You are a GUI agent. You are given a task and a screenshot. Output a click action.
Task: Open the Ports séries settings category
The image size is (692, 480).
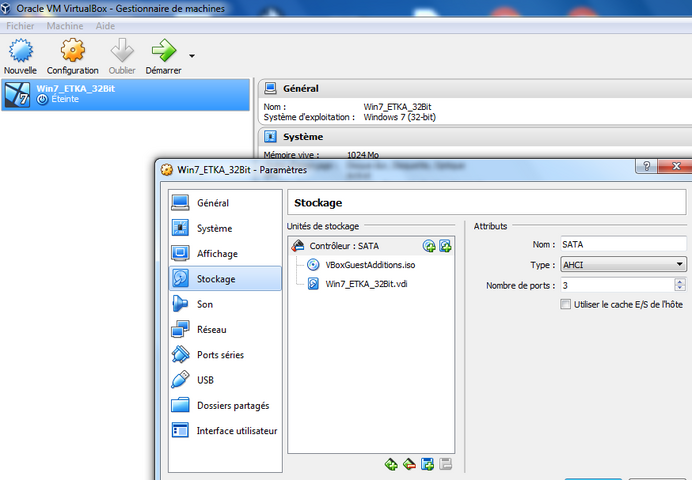[225, 355]
